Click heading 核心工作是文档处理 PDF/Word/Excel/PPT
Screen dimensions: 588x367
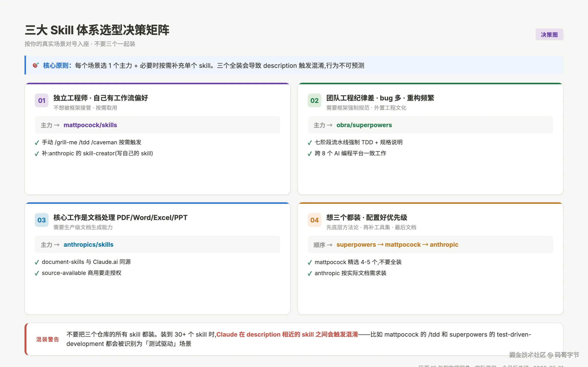pos(120,218)
